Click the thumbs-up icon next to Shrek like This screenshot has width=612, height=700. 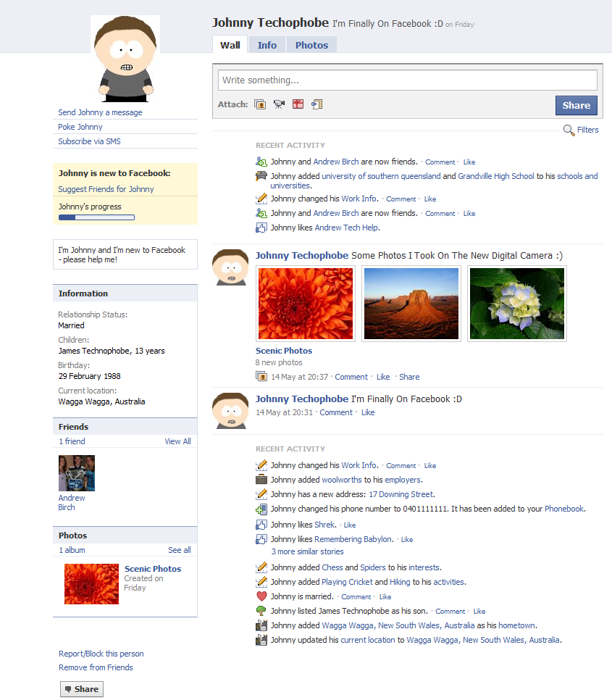[261, 525]
